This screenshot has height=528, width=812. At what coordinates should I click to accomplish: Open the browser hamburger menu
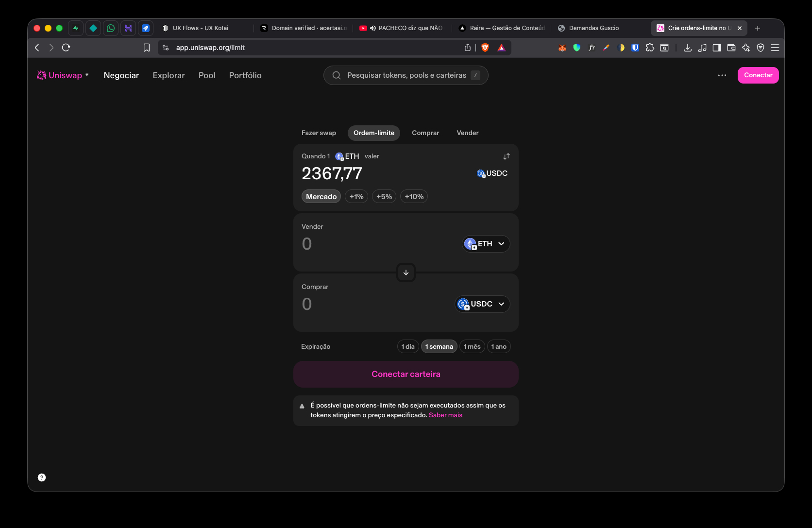(x=775, y=48)
